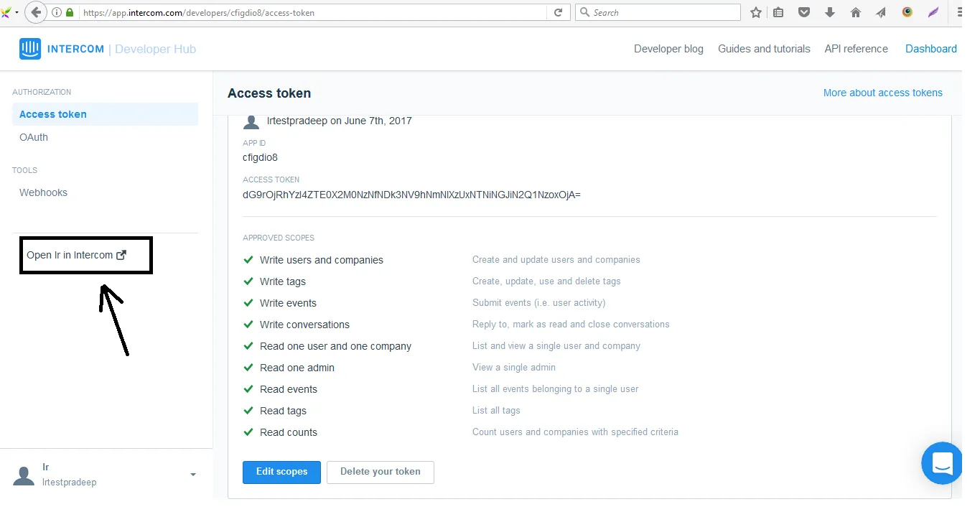Viewport: 980px width, 517px height.
Task: Click the external link icon beside Open lr
Action: pyautogui.click(x=121, y=255)
